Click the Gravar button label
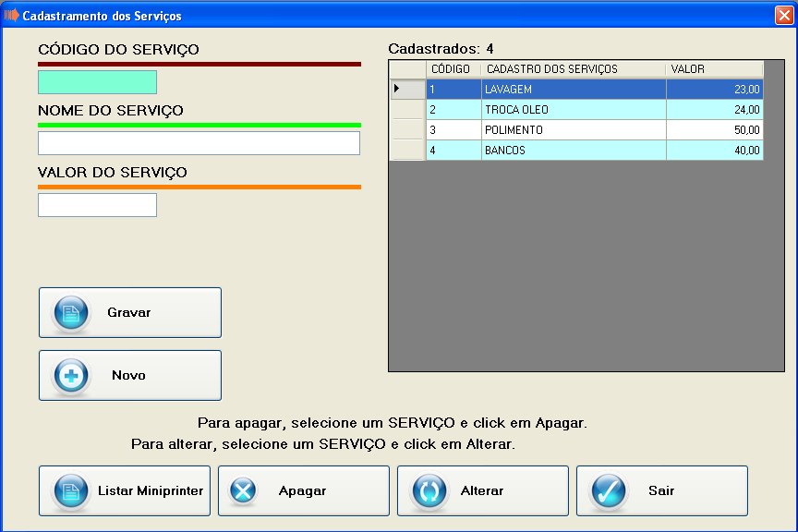 point(128,312)
